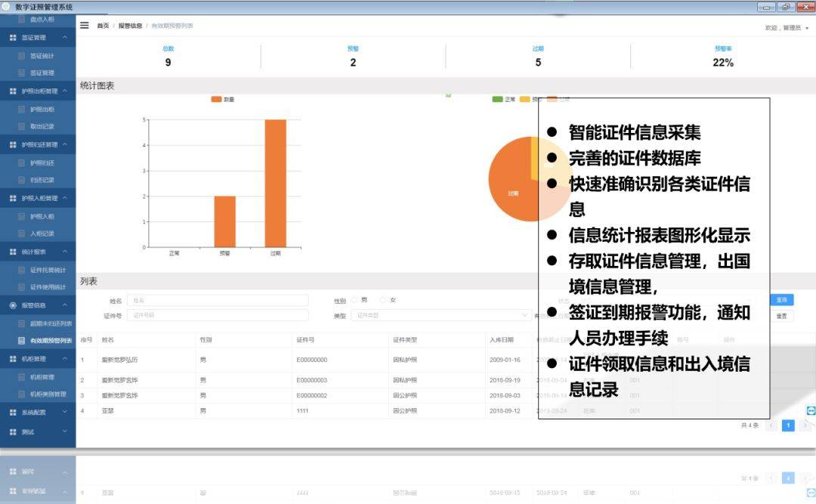Click the hamburger menu collapse icon

(x=85, y=25)
